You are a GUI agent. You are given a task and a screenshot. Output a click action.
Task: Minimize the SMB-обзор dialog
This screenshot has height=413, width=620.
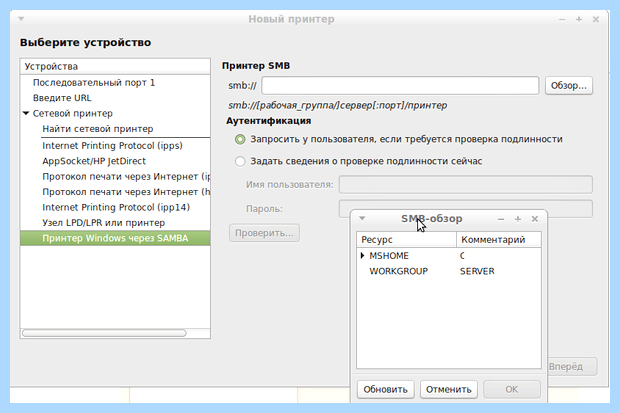pos(501,219)
